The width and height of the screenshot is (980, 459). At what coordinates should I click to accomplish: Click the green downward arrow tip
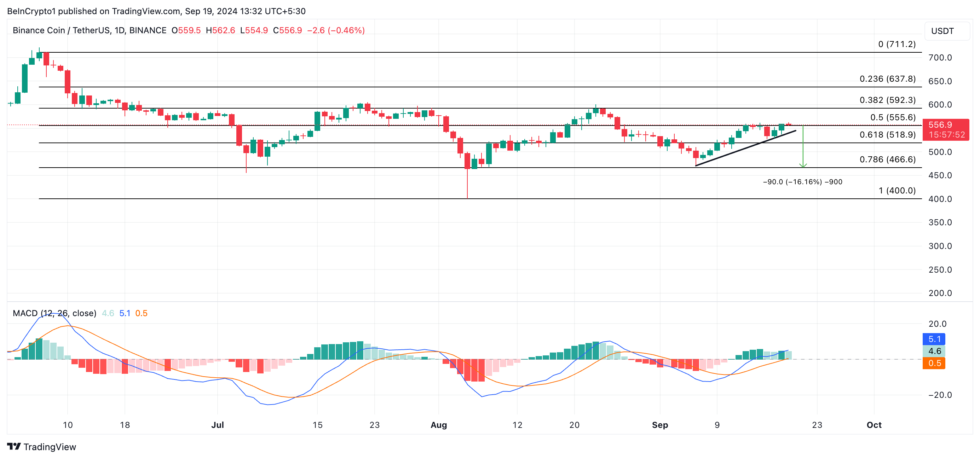click(803, 166)
